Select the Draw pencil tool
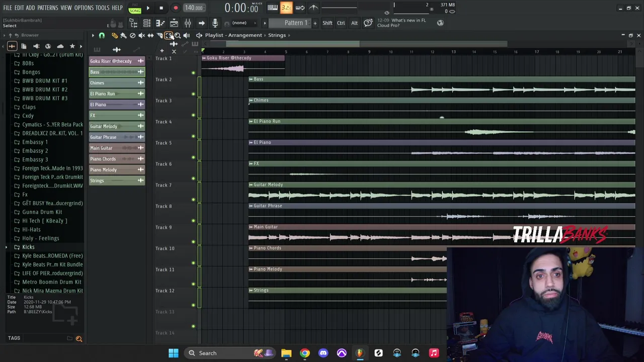Screen dimensions: 644x362 pos(115,35)
